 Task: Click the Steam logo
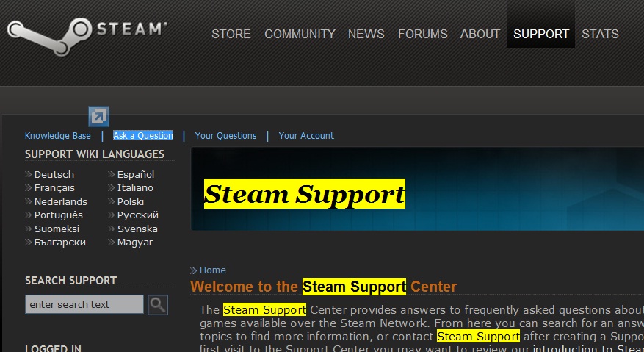[87, 36]
